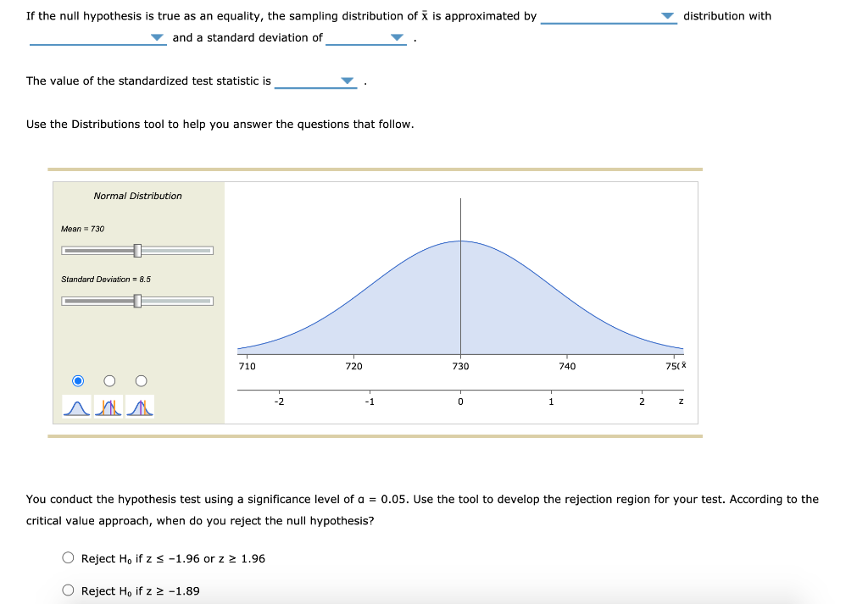Select the first radio button in the tool panel
The image size is (868, 604).
point(77,380)
